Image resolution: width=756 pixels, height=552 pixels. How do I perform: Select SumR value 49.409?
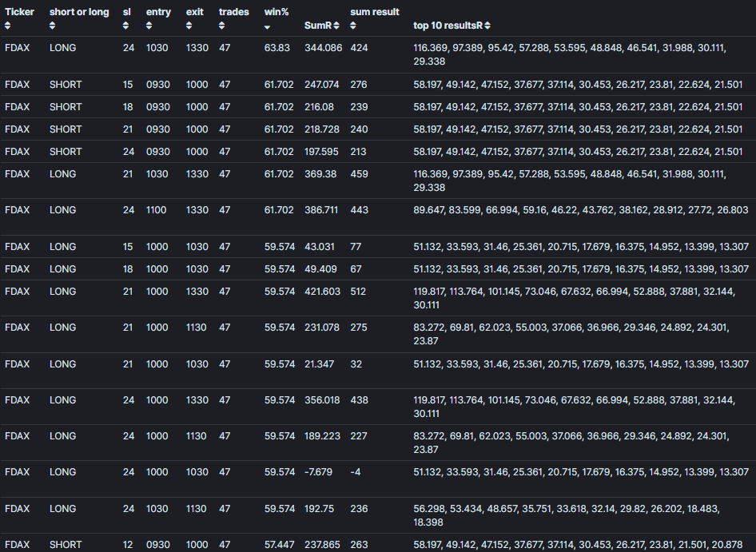pyautogui.click(x=320, y=268)
